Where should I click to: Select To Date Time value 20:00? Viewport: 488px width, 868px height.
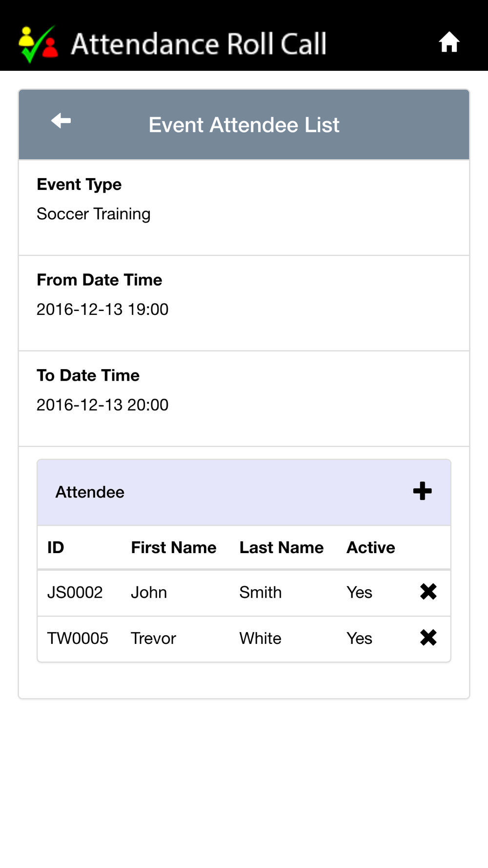coord(102,405)
